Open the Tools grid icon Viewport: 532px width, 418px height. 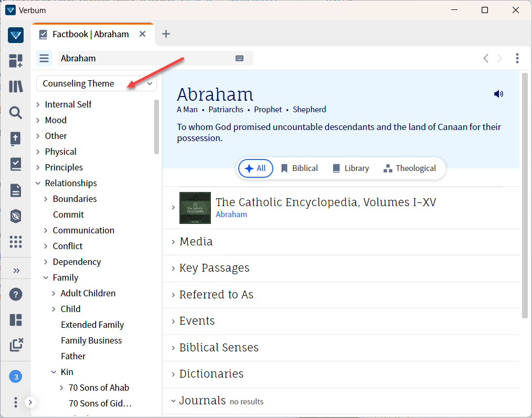(x=16, y=242)
